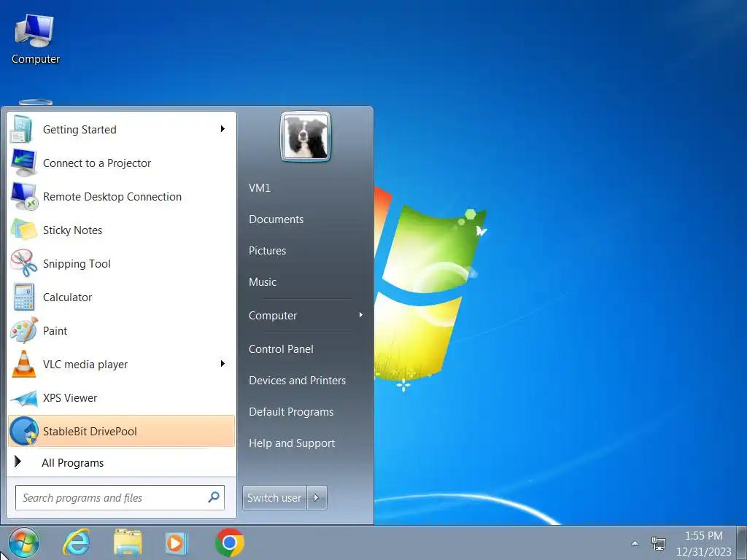Open the Calculator icon

point(23,297)
